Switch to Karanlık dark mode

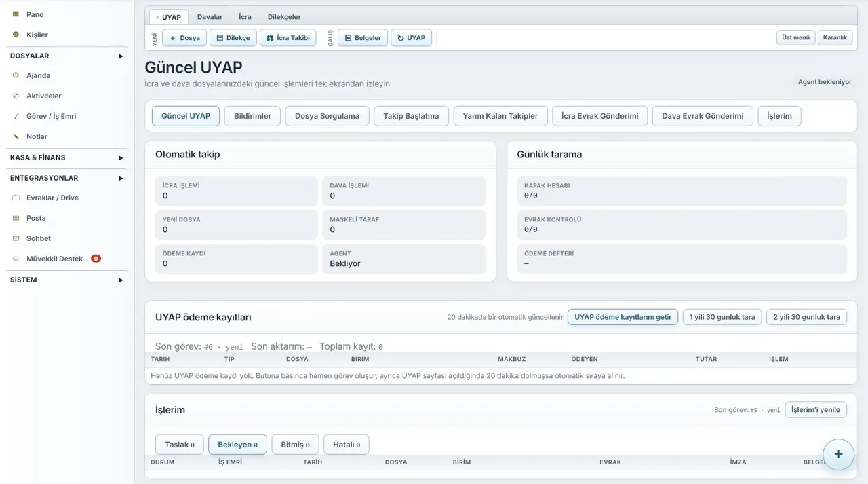pyautogui.click(x=835, y=37)
